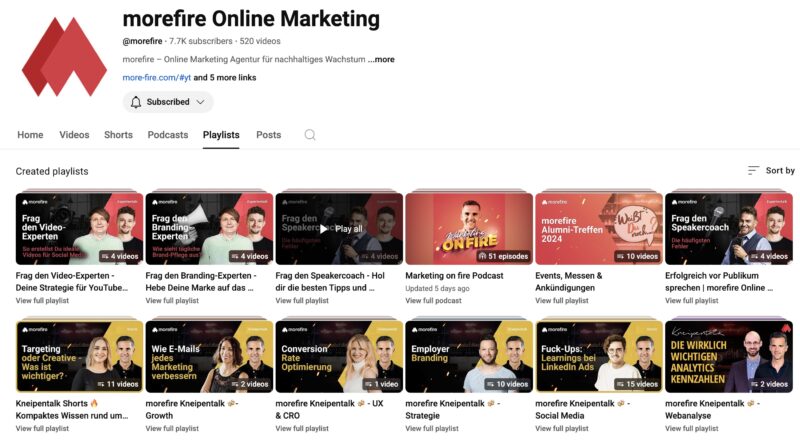Select the Playlists tab
Image resolution: width=800 pixels, height=441 pixels.
221,135
